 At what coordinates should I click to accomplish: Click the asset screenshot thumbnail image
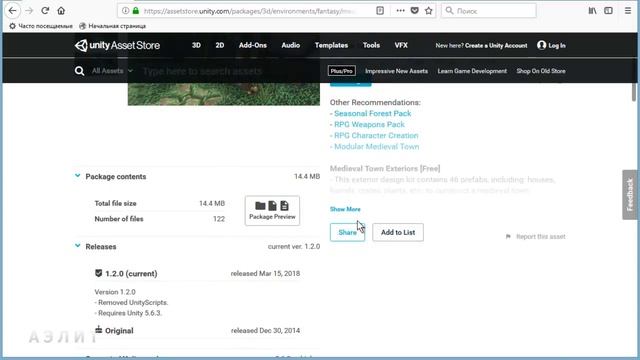(224, 94)
